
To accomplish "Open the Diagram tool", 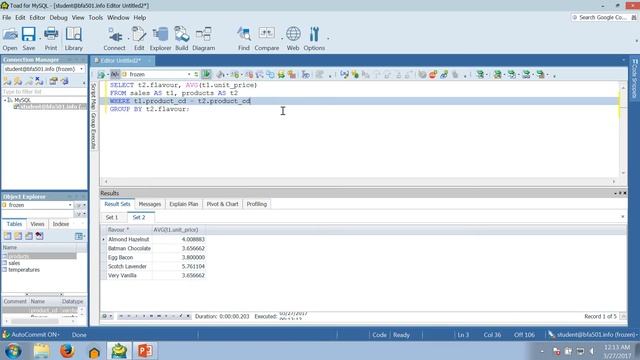I will click(x=203, y=39).
